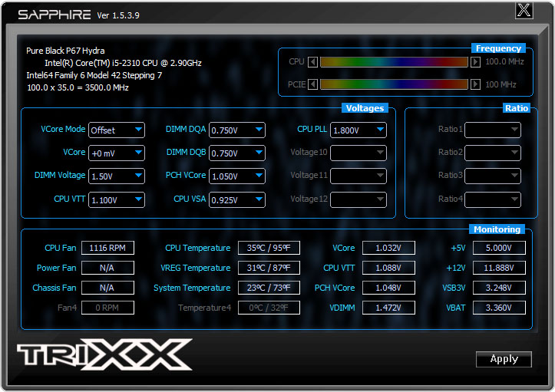Select the VBAT 3.360V value
The image size is (555, 392).
[499, 308]
